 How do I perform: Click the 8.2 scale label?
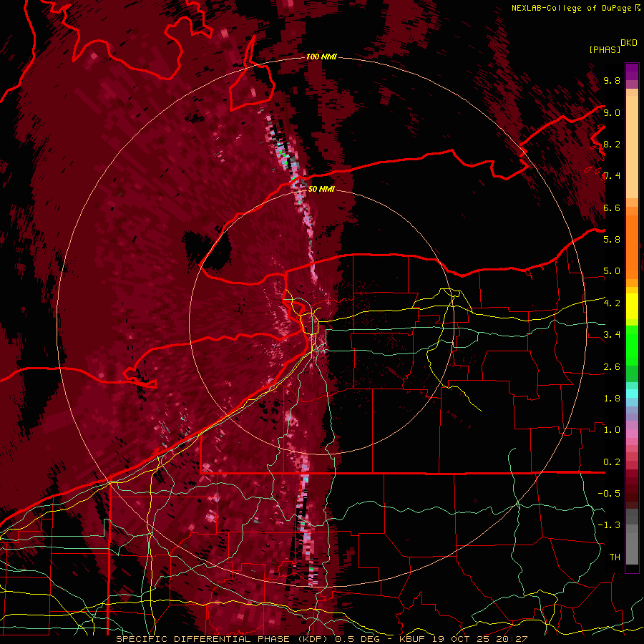(612, 144)
